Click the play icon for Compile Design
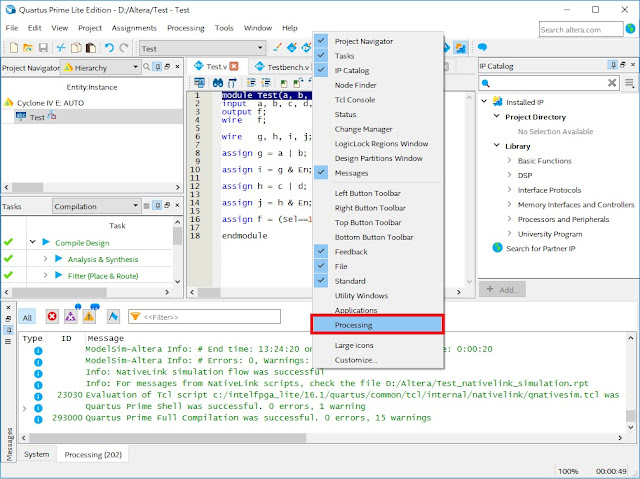 pyautogui.click(x=46, y=242)
